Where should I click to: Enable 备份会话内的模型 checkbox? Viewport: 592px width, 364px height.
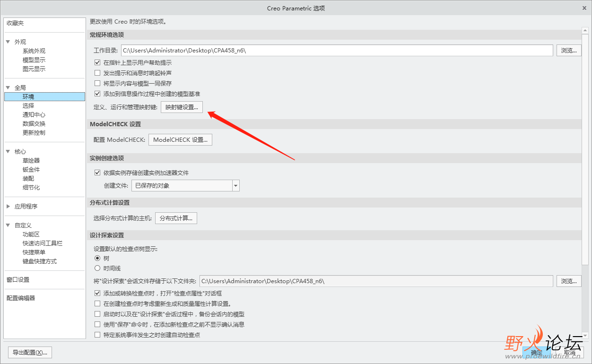click(97, 314)
